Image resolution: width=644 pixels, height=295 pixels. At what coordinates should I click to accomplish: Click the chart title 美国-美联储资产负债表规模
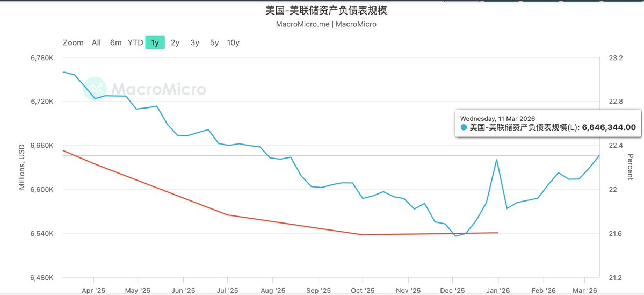(x=326, y=11)
